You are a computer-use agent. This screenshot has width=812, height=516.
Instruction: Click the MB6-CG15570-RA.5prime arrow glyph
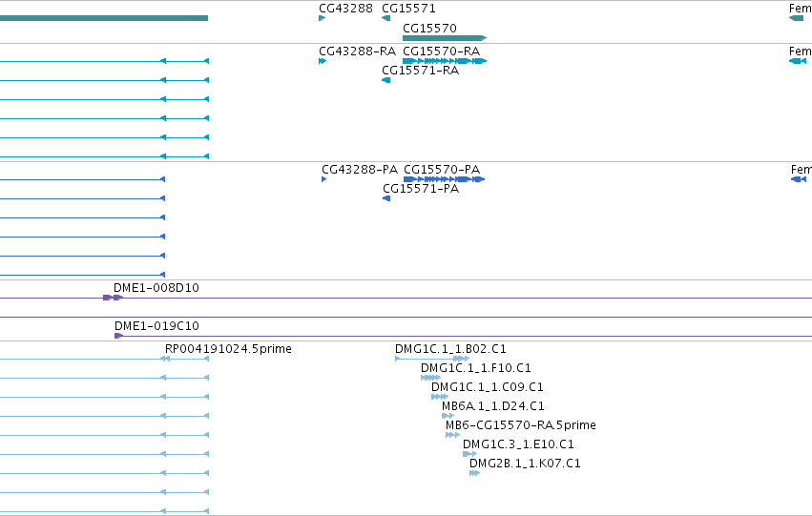click(452, 435)
